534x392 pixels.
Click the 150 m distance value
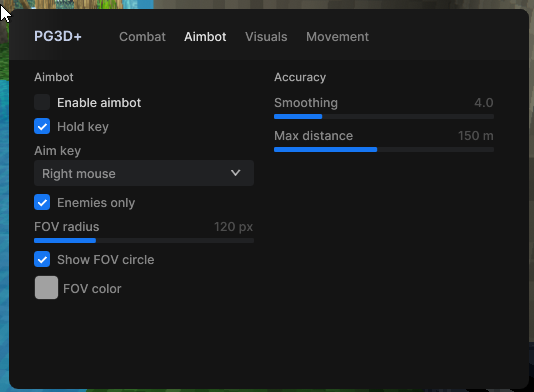(x=475, y=136)
